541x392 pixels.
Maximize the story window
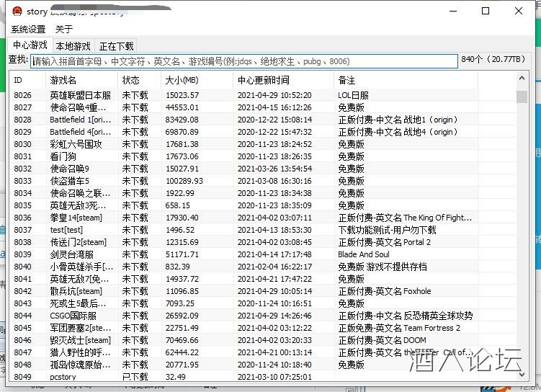pyautogui.click(x=486, y=11)
